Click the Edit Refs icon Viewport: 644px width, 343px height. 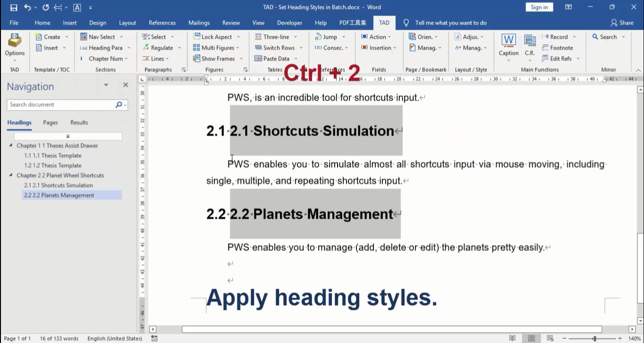coord(545,59)
